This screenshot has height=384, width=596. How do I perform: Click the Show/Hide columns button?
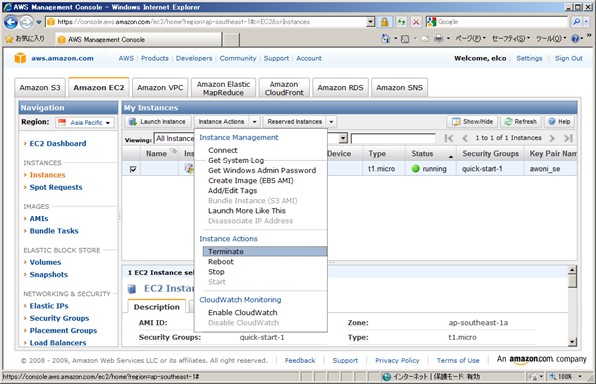click(x=472, y=122)
